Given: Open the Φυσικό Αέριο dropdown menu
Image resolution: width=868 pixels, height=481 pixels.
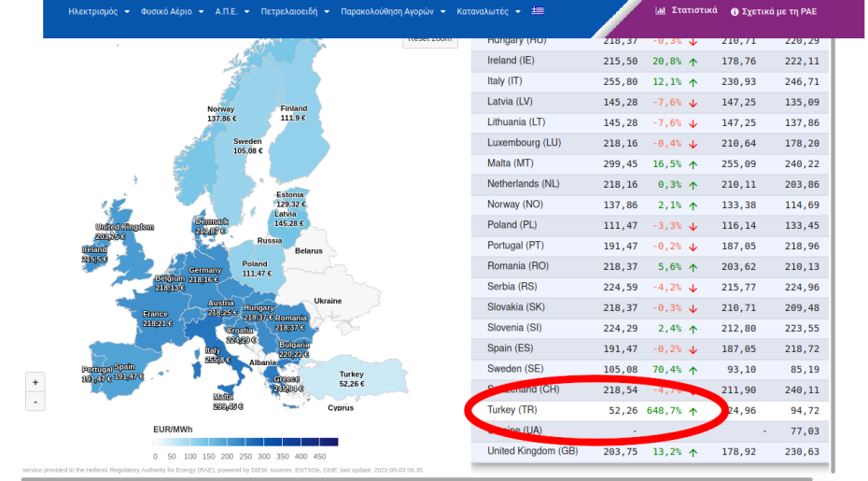Looking at the screenshot, I should click(x=172, y=11).
